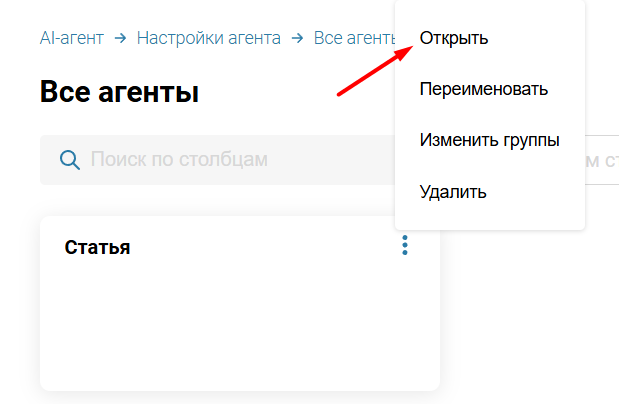
Task: Click blank menu area below Удалить
Action: (x=489, y=220)
